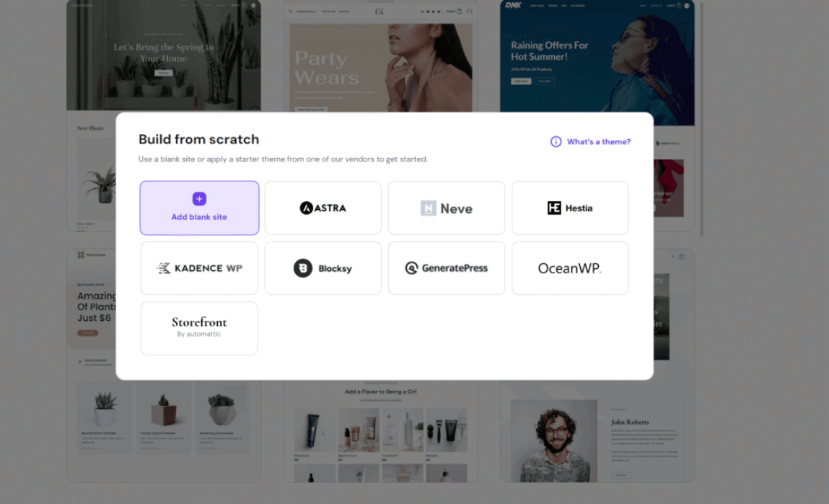829x504 pixels.
Task: Click the background page vertical scrollbar
Action: [x=701, y=119]
